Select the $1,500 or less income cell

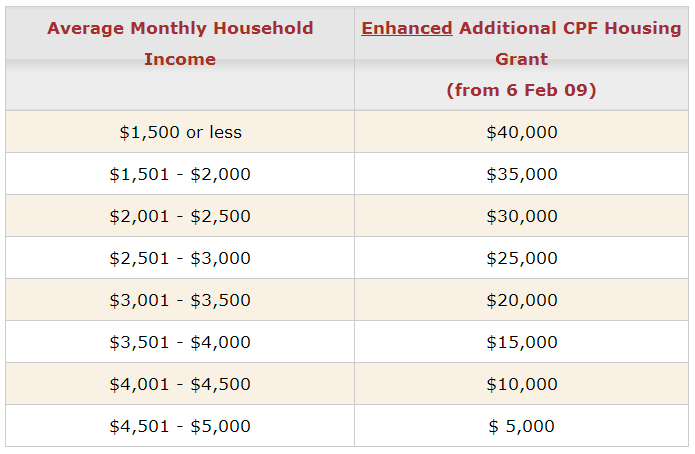[x=180, y=132]
